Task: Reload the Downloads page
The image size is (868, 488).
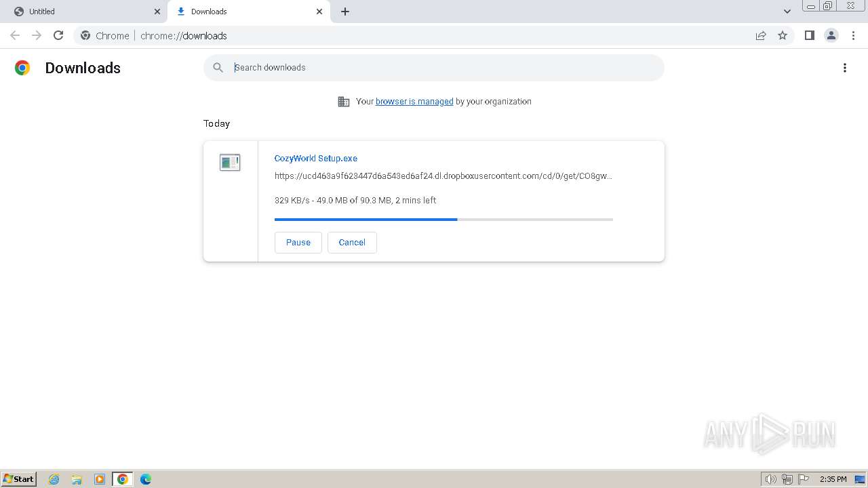Action: point(58,35)
